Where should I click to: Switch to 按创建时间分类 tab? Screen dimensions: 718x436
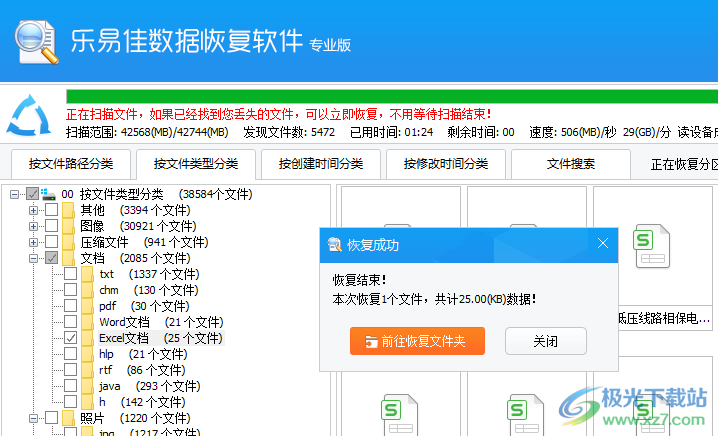321,164
